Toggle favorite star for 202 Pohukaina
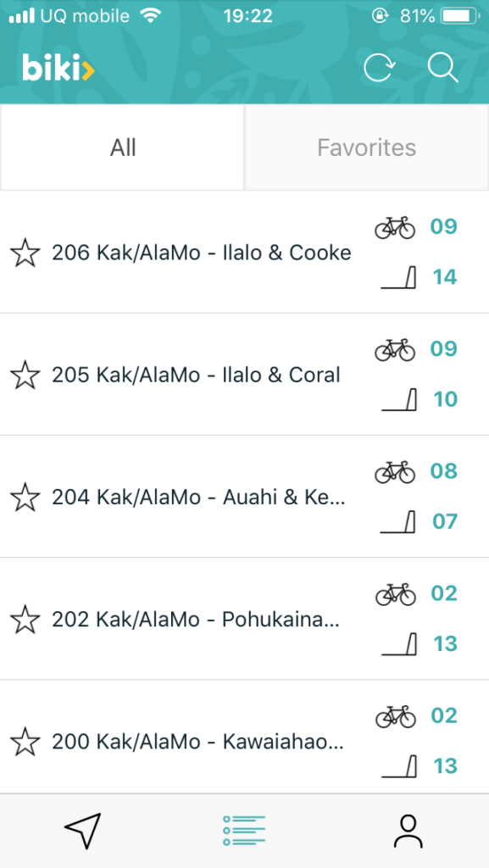 (x=25, y=620)
